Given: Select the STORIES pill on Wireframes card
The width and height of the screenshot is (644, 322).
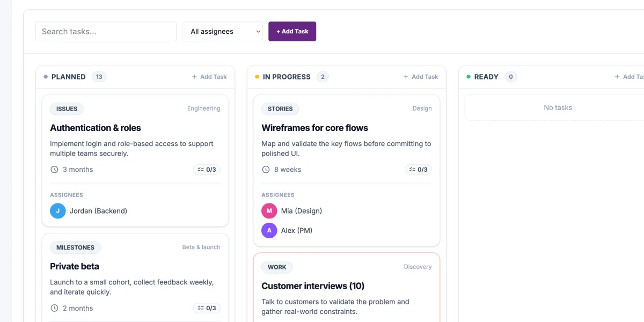Looking at the screenshot, I should 280,108.
